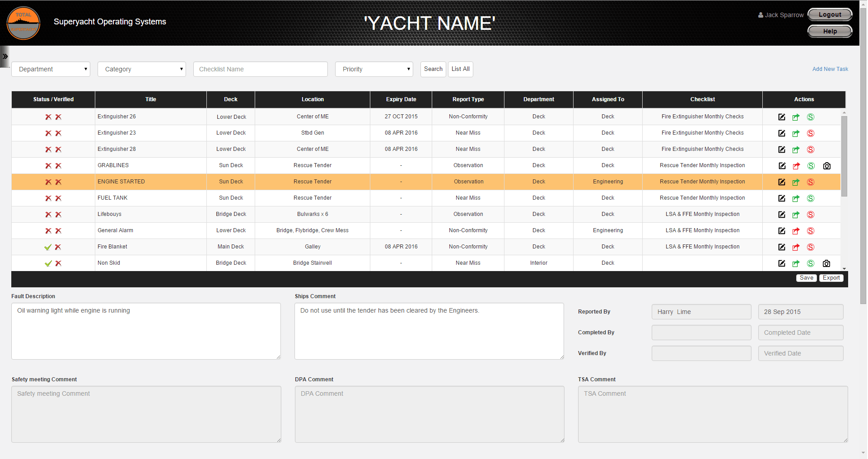Click the Save button below table
868x459 pixels.
pyautogui.click(x=807, y=278)
